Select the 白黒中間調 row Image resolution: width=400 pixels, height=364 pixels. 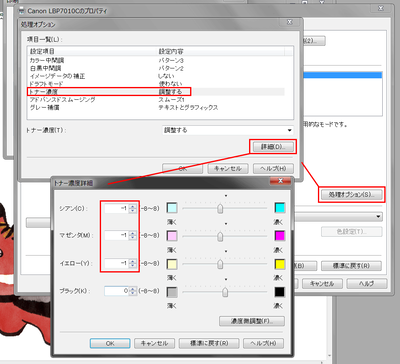[x=157, y=68]
